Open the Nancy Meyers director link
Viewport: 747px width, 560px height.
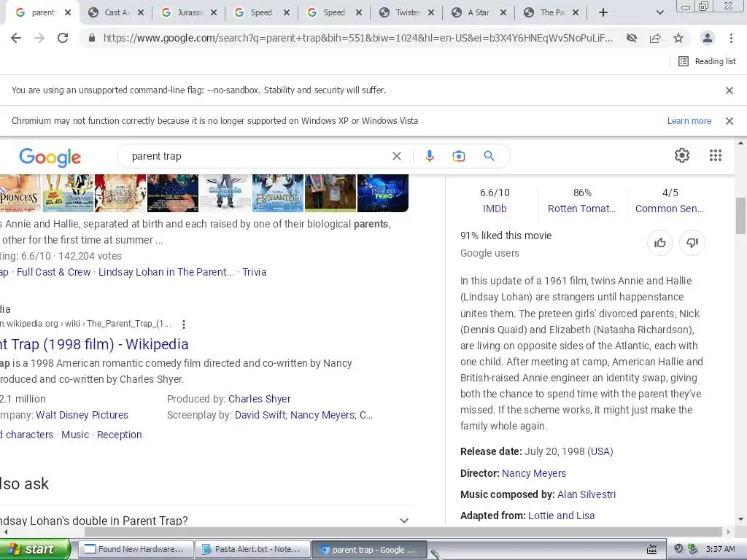pos(533,473)
